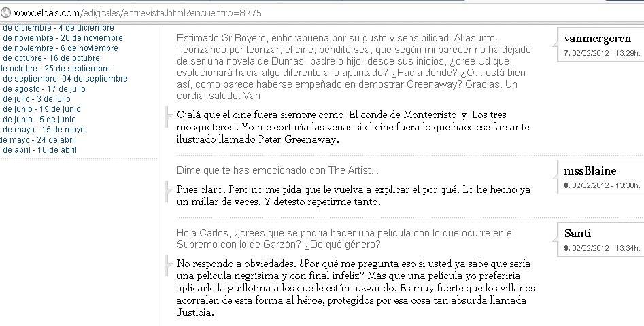Open the '17 de julio' archive link

point(44,89)
